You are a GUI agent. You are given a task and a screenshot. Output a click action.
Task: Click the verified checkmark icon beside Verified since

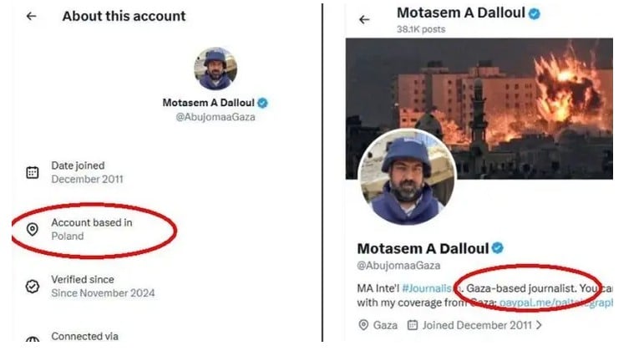33,286
